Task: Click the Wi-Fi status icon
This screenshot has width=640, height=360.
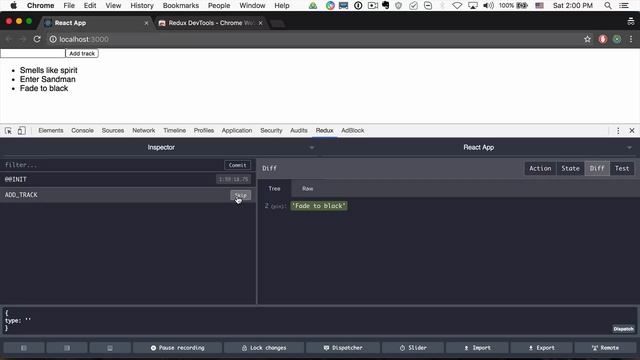Action: pos(457,5)
